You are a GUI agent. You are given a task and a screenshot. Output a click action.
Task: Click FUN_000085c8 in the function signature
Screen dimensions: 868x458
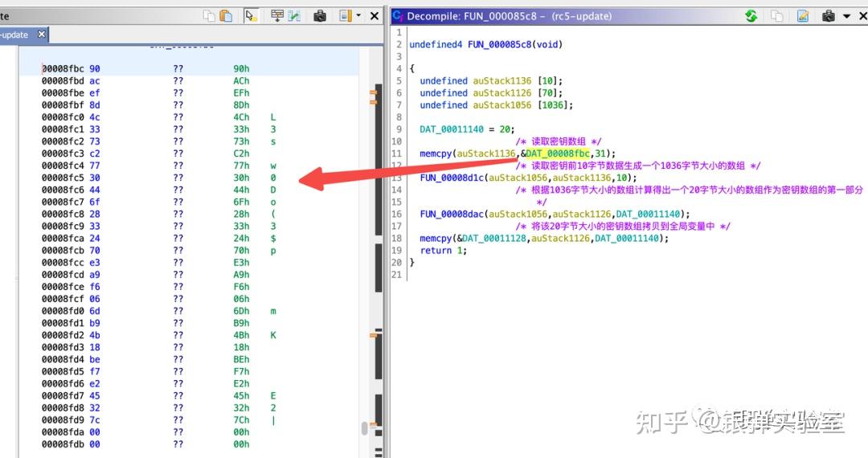(499, 44)
